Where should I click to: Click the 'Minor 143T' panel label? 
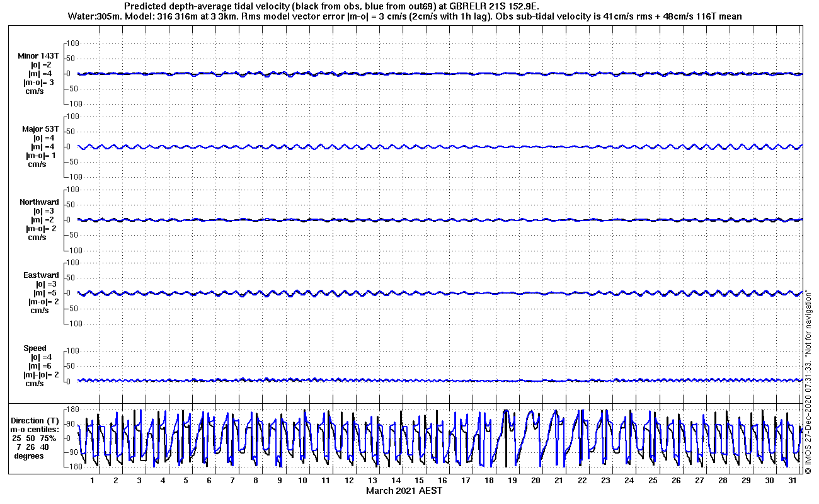(38, 56)
